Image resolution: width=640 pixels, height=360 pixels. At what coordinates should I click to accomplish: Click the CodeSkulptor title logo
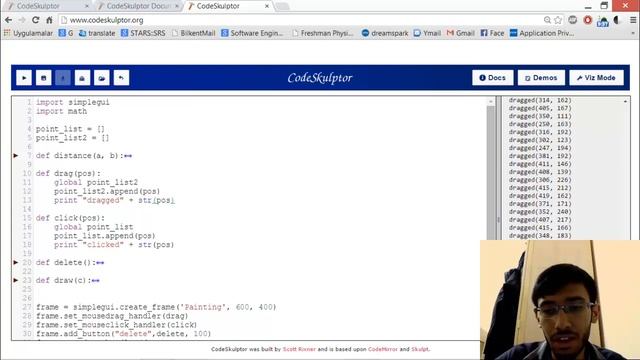click(x=320, y=78)
